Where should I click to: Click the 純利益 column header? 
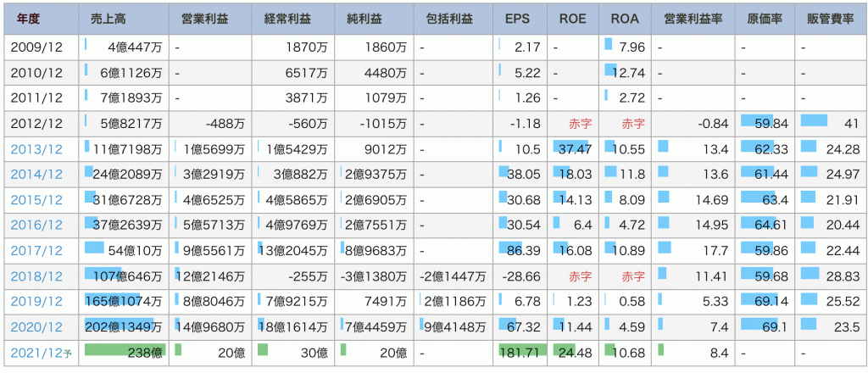[374, 19]
